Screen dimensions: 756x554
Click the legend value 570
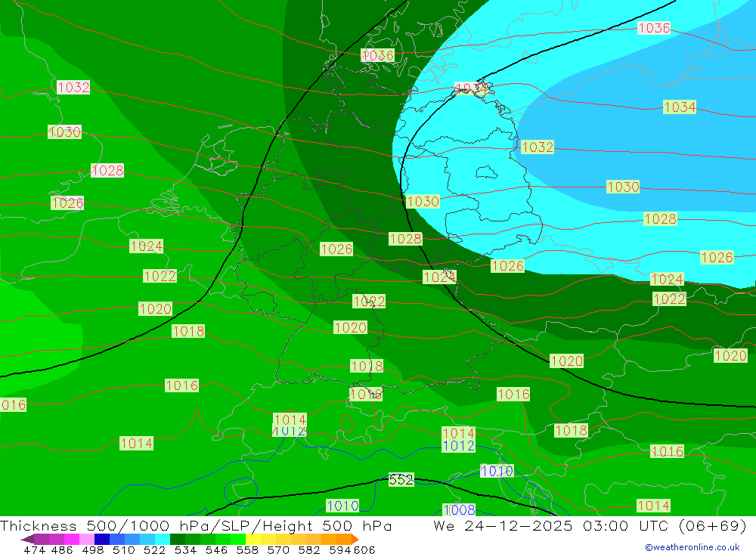pos(277,549)
